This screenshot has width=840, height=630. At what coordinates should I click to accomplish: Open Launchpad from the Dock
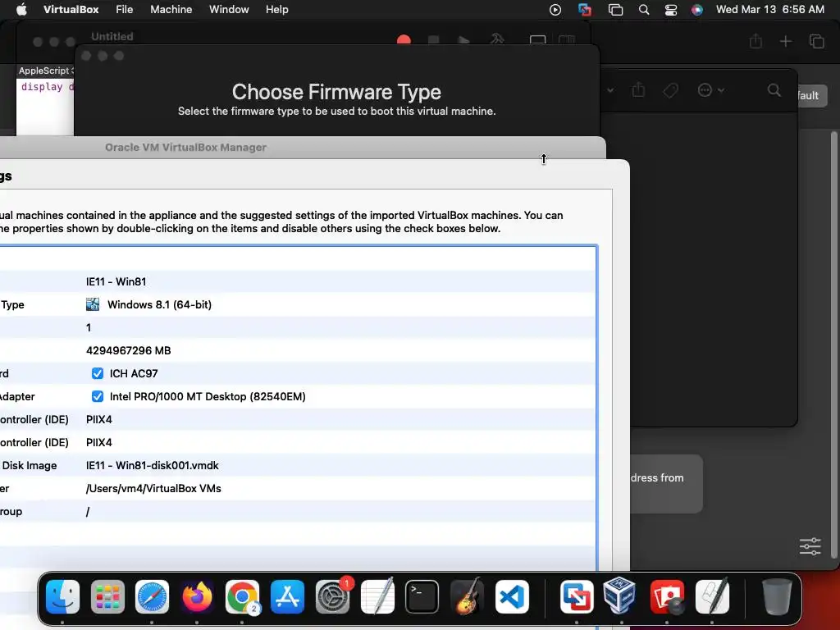click(107, 596)
